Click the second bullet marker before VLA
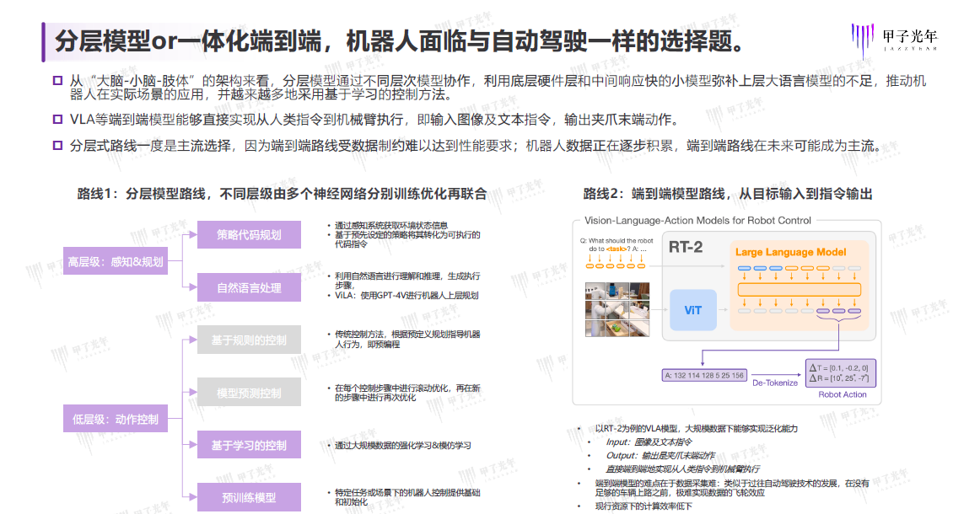Viewport: 980px width, 514px height. pos(58,120)
